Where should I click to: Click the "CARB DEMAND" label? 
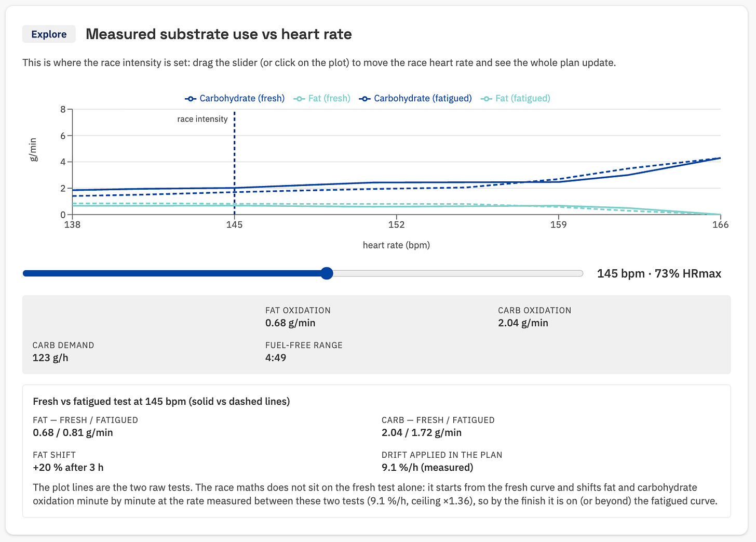(x=63, y=345)
